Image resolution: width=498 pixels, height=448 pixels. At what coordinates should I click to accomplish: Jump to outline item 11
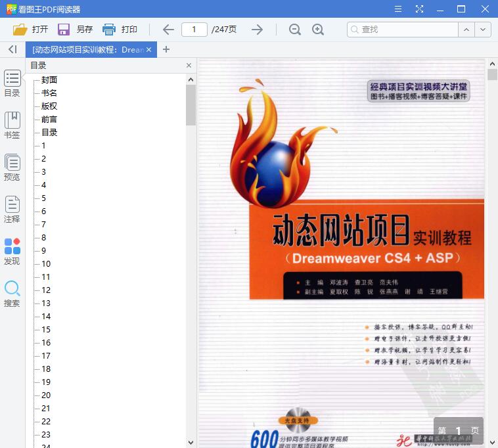pyautogui.click(x=46, y=277)
